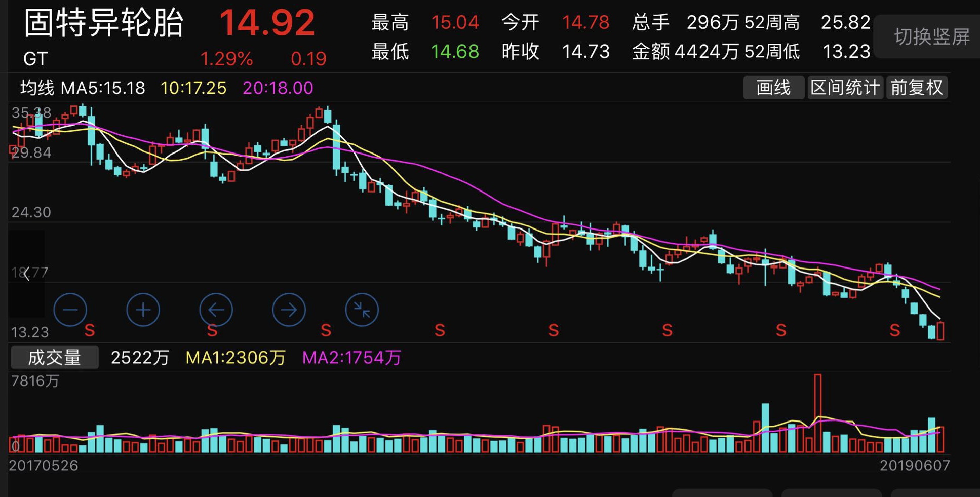Click the left chevron beside 18.77
980x497 pixels.
point(26,274)
